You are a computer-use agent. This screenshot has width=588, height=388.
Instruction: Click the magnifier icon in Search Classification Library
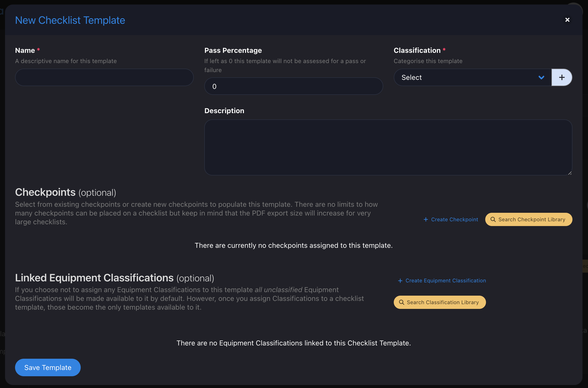pyautogui.click(x=402, y=302)
